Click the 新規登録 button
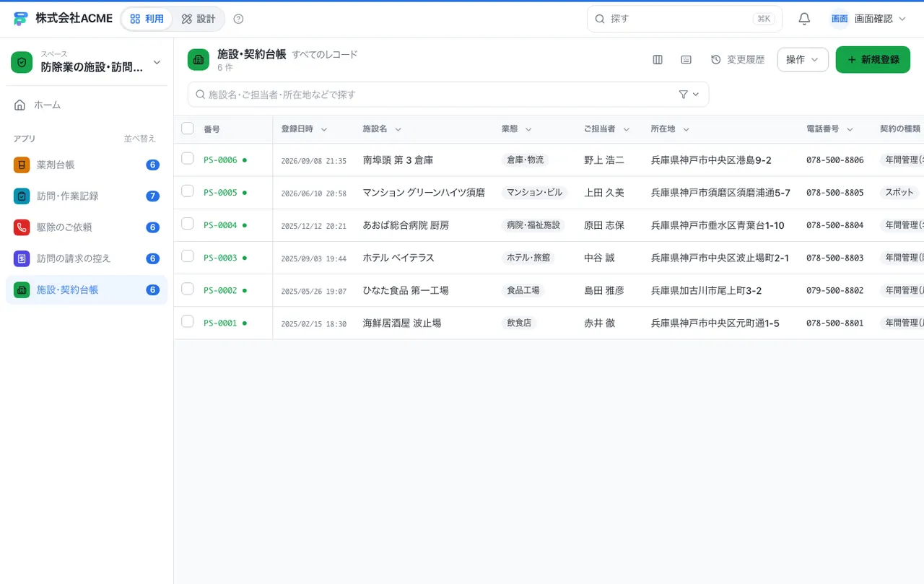Image resolution: width=924 pixels, height=584 pixels. 873,60
